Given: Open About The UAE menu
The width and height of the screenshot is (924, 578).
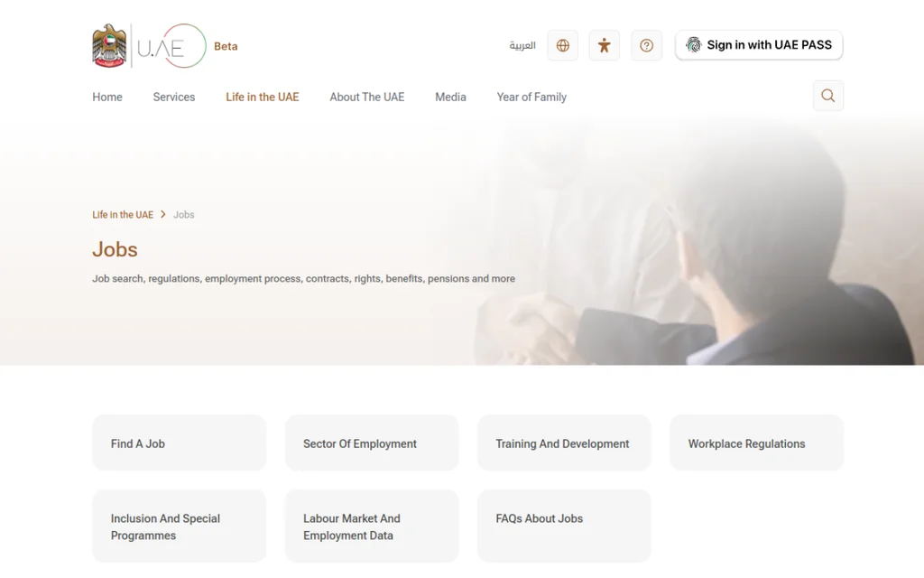Looking at the screenshot, I should coord(367,97).
